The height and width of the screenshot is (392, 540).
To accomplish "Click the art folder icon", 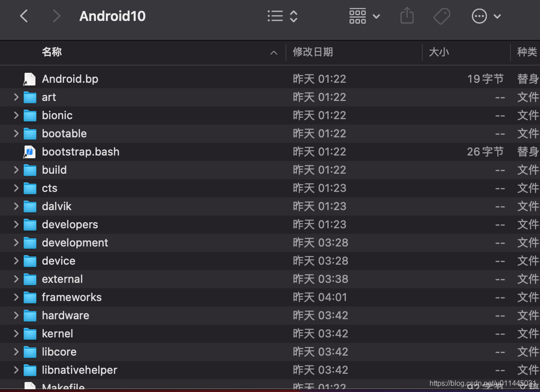I will 30,97.
